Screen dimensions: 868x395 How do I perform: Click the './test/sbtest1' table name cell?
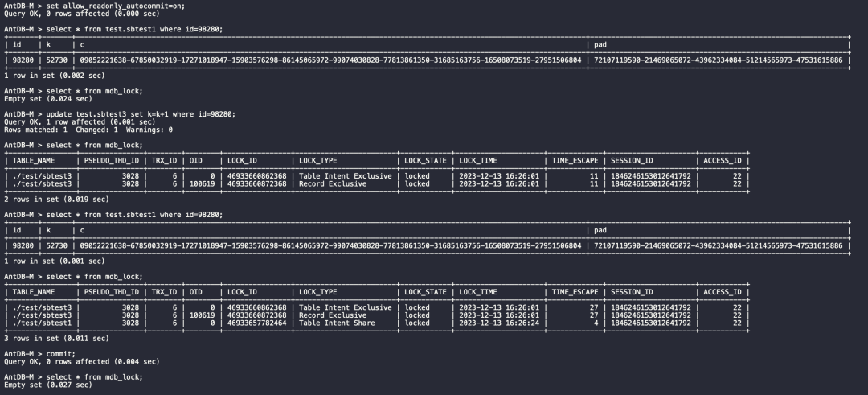coord(42,323)
